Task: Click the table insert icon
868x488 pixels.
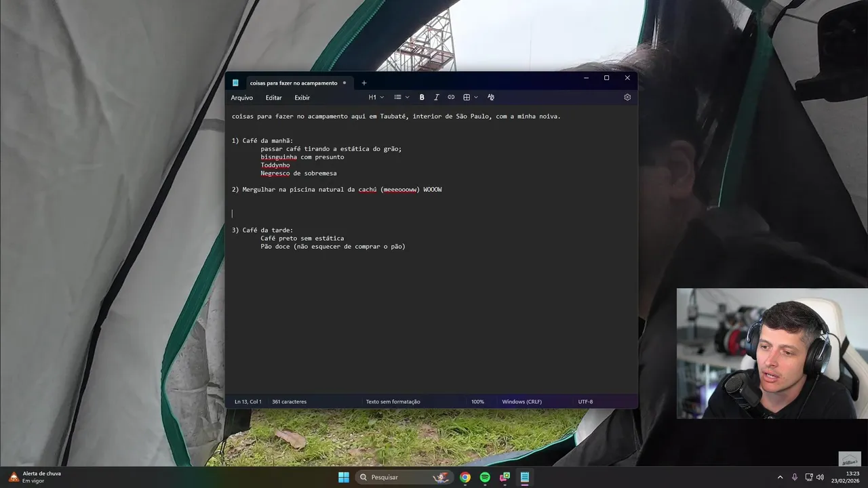Action: (x=467, y=98)
